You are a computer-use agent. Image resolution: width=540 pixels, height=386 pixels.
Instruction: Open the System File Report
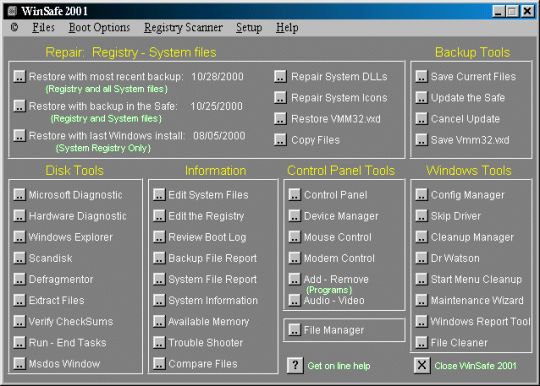coord(159,279)
